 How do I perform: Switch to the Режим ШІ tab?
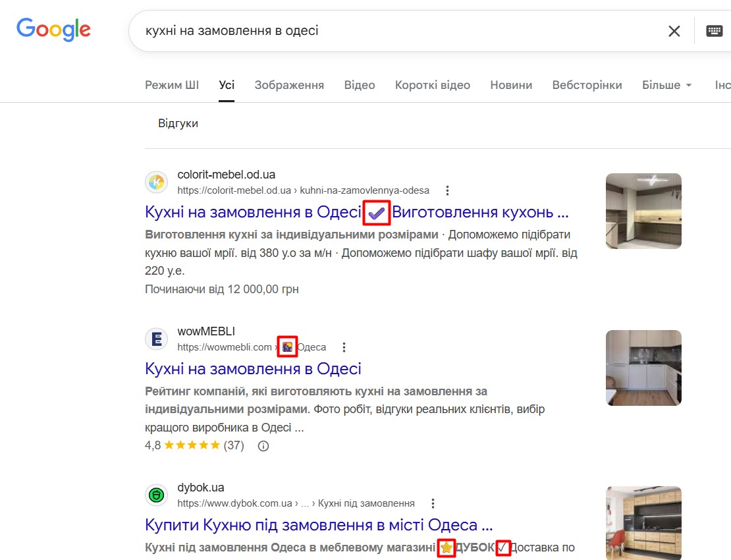172,86
